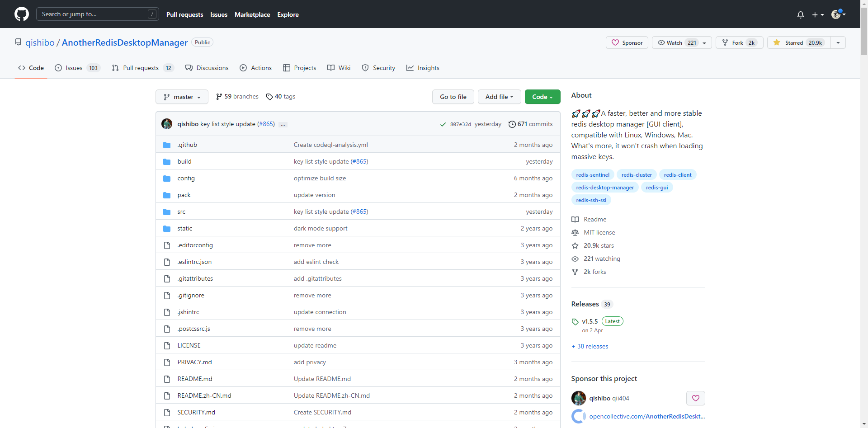The width and height of the screenshot is (868, 428).
Task: Click the green check commit status icon
Action: [x=443, y=124]
